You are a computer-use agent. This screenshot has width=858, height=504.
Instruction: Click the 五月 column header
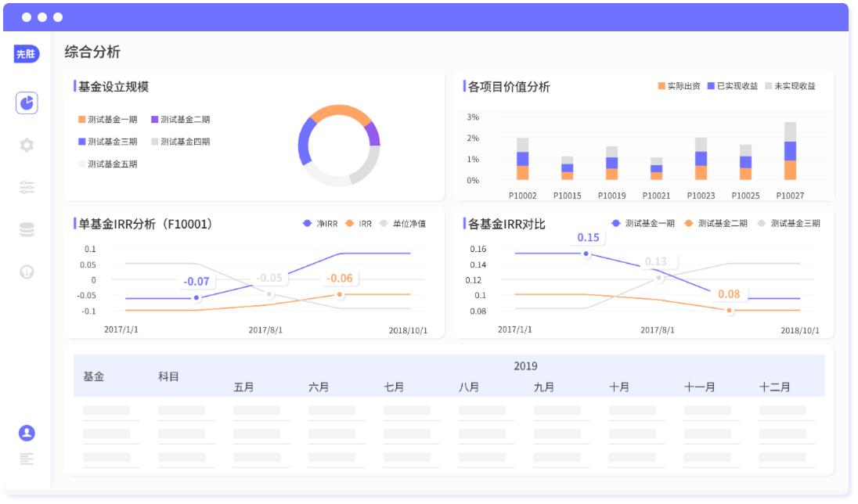coord(244,387)
